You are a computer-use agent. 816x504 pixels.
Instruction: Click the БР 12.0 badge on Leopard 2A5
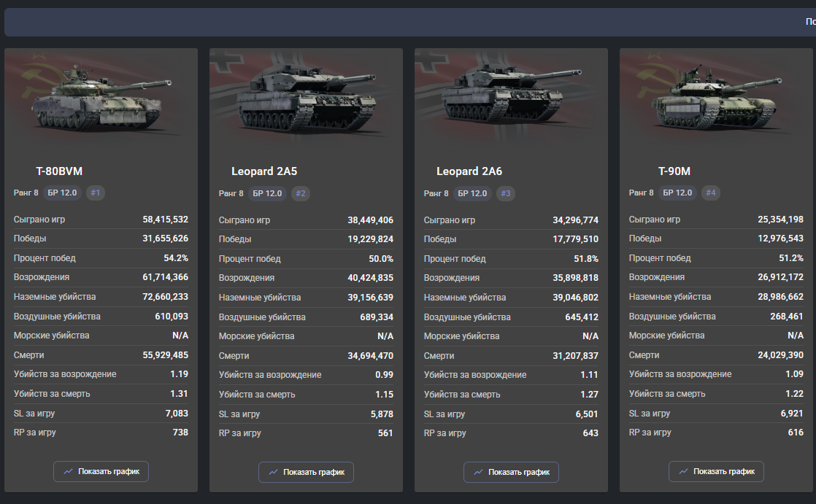point(267,193)
